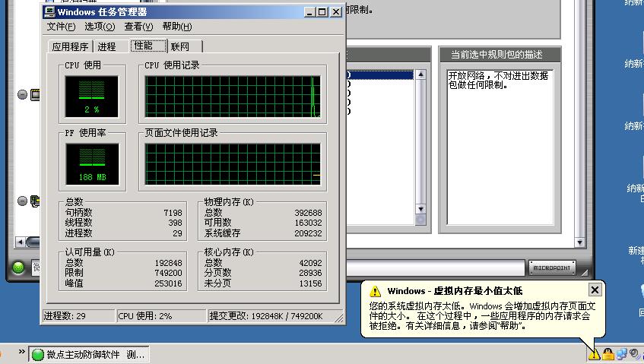Viewport: 644px width, 364px height.
Task: Click the CPU 使用记录 history graph
Action: (x=233, y=97)
